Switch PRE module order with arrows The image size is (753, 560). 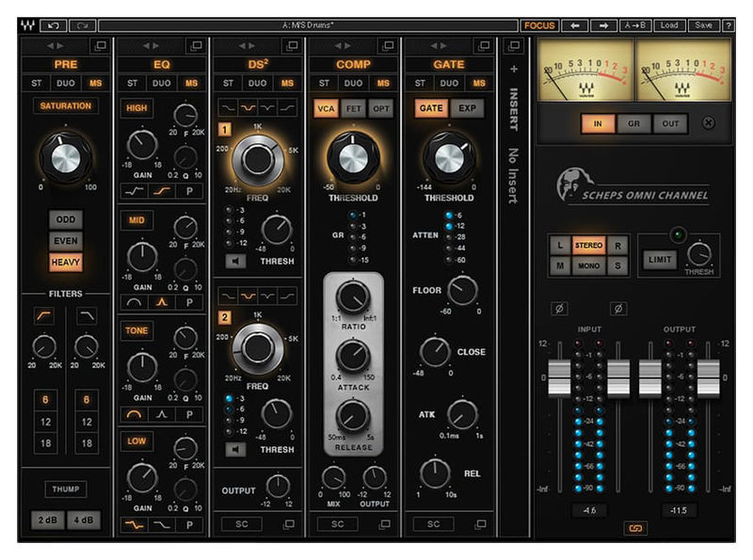pyautogui.click(x=55, y=45)
